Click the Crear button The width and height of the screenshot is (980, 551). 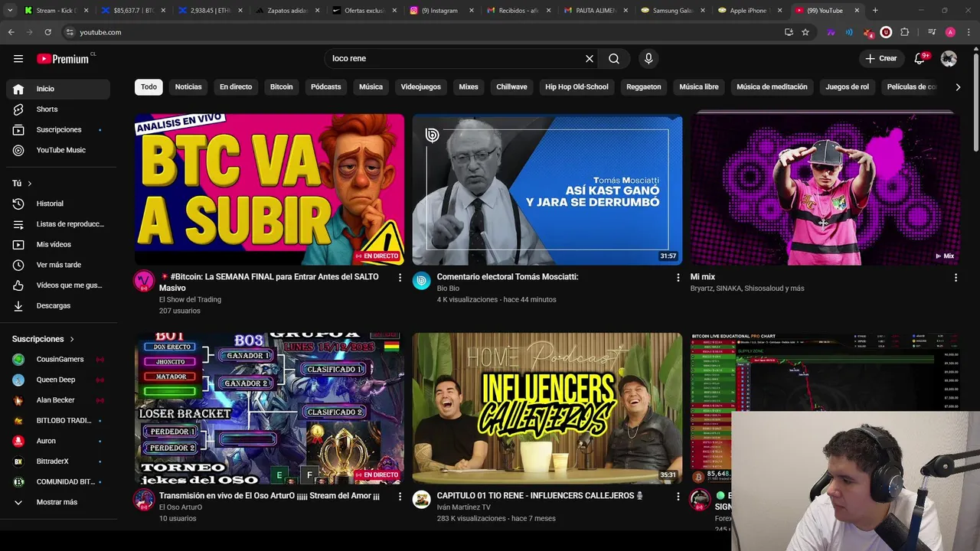pyautogui.click(x=881, y=58)
